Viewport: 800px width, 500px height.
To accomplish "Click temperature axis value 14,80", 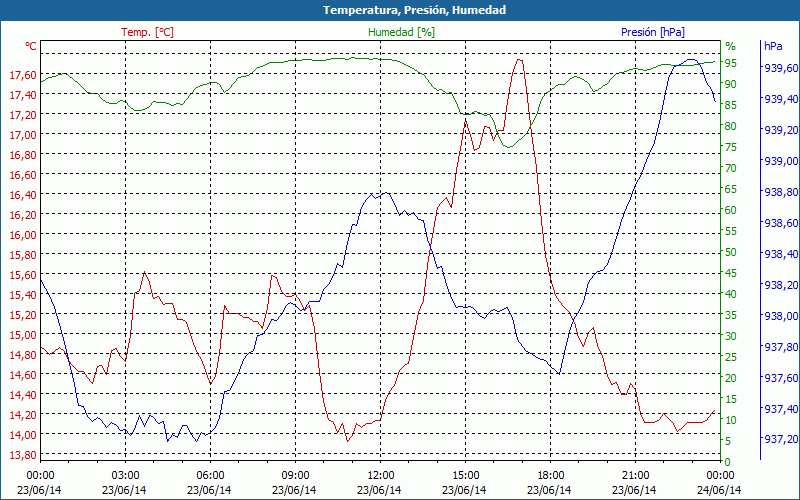I will [x=23, y=355].
